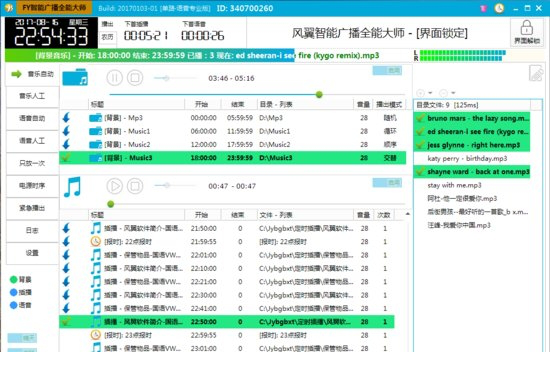The width and height of the screenshot is (550, 366).
Task: Click the clock icon of the 22点报时 row
Action: pyautogui.click(x=95, y=241)
